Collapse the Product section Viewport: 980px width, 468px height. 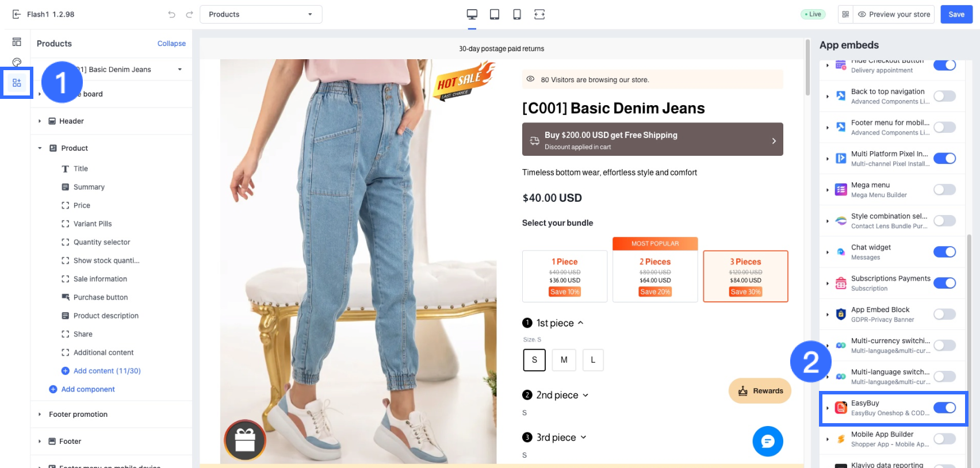point(40,148)
